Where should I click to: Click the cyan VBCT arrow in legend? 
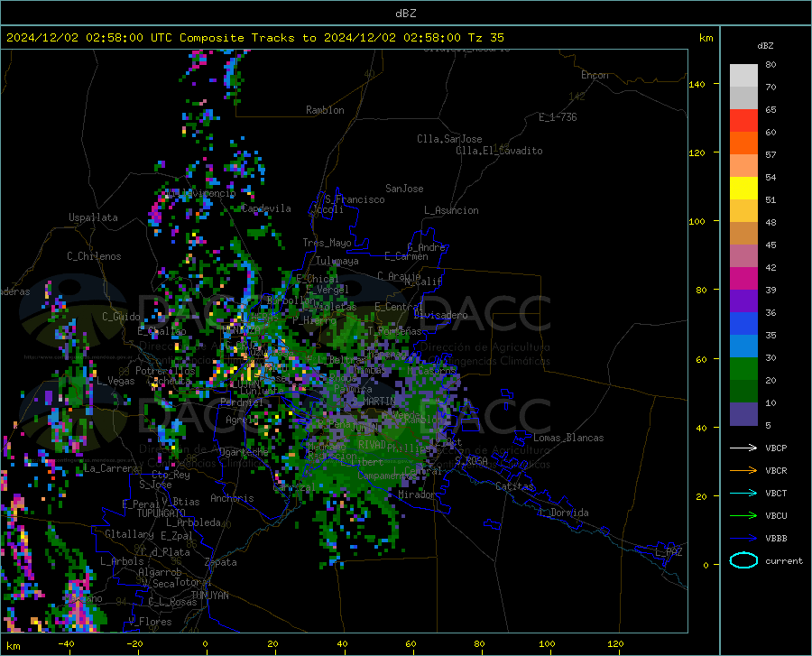[743, 493]
